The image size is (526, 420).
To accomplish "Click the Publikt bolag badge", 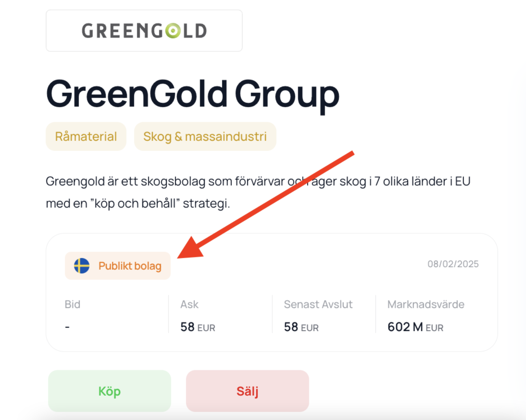I will (118, 266).
